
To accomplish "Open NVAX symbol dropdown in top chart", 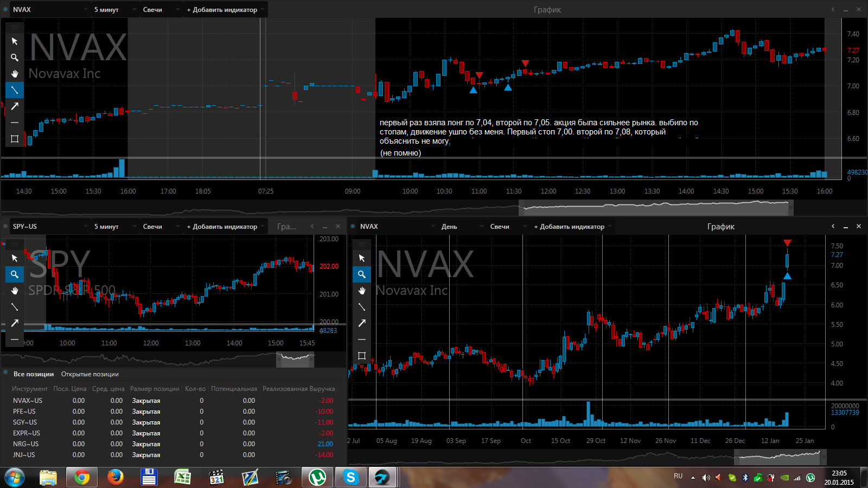I will click(x=50, y=9).
